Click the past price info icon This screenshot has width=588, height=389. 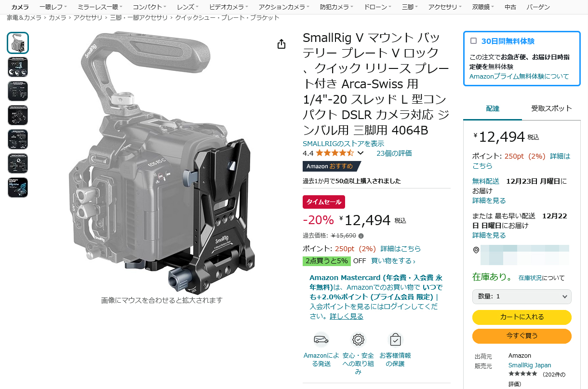pyautogui.click(x=361, y=236)
